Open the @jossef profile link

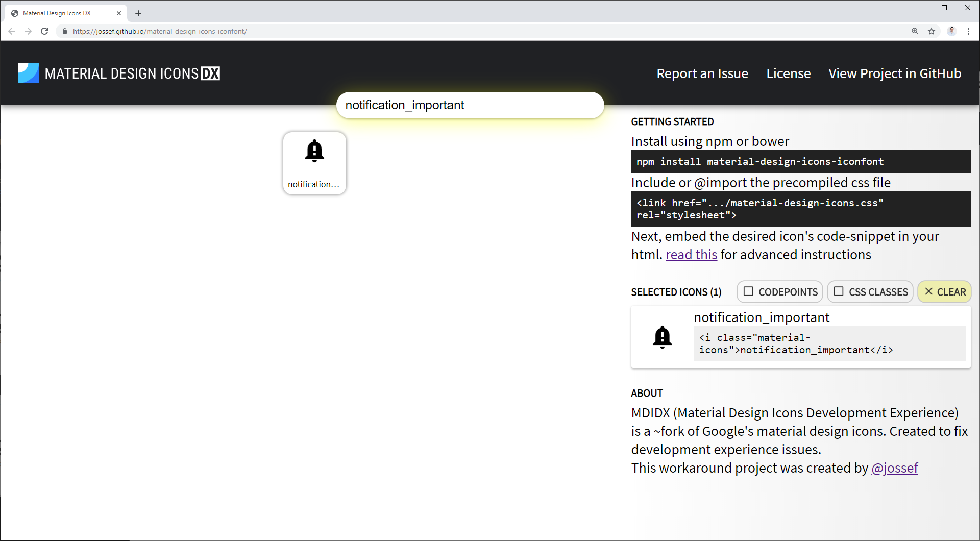pyautogui.click(x=894, y=468)
